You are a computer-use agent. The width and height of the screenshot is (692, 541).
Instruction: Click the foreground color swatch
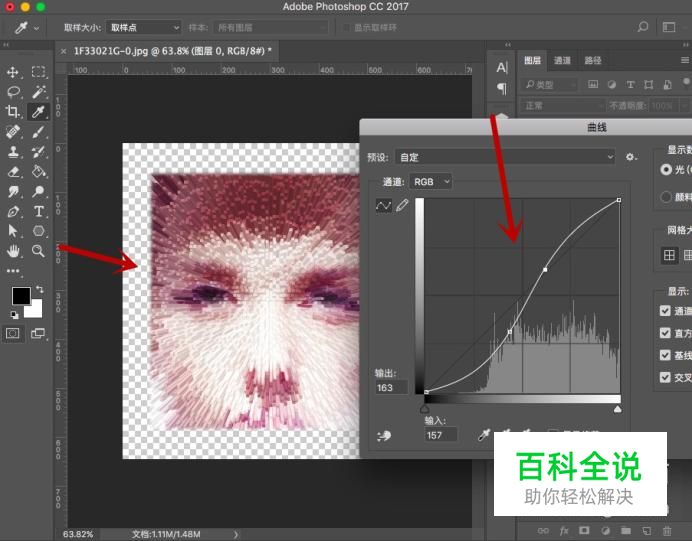tap(21, 296)
